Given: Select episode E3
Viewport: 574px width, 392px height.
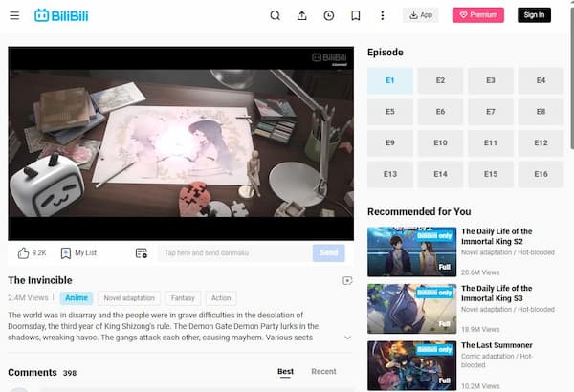Looking at the screenshot, I should (x=491, y=80).
